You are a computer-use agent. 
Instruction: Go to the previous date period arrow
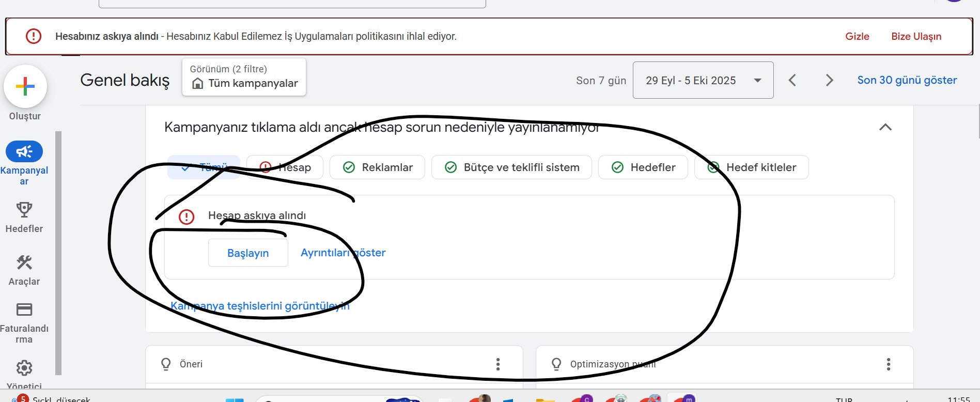[x=792, y=80]
